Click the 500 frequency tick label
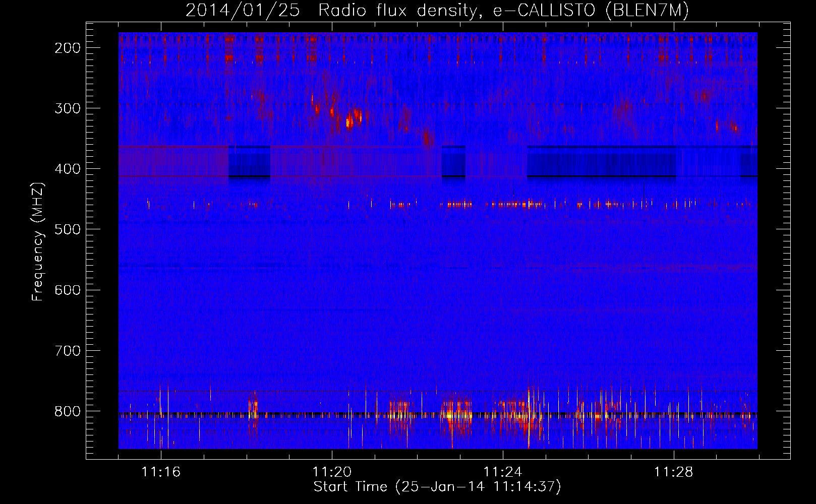Screen dimensions: 816x504 coord(68,229)
